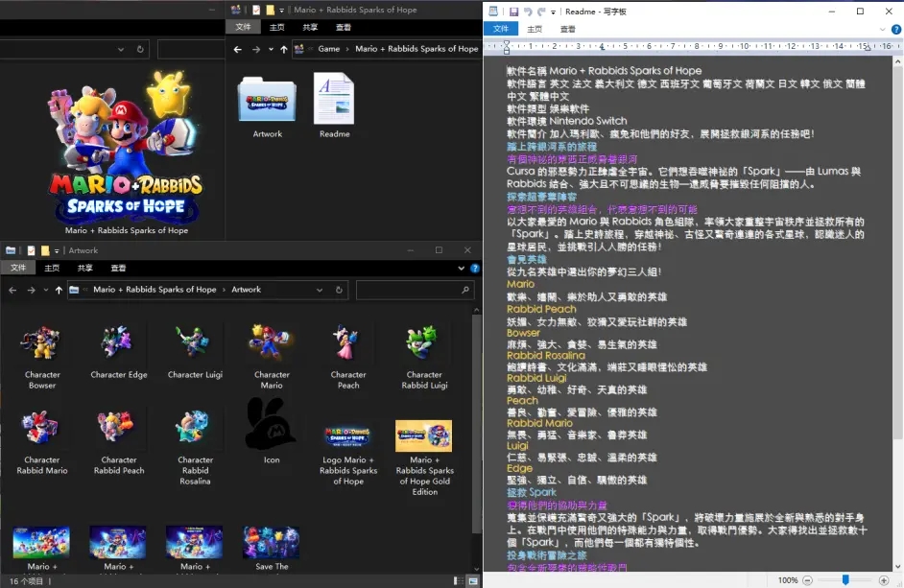
Task: Zoom in using the plus icon in WordPad
Action: pyautogui.click(x=884, y=579)
